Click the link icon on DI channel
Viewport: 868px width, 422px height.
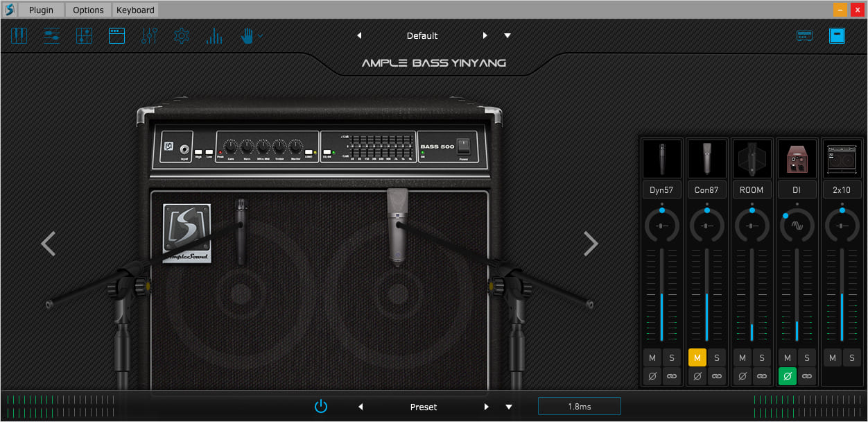tap(806, 376)
